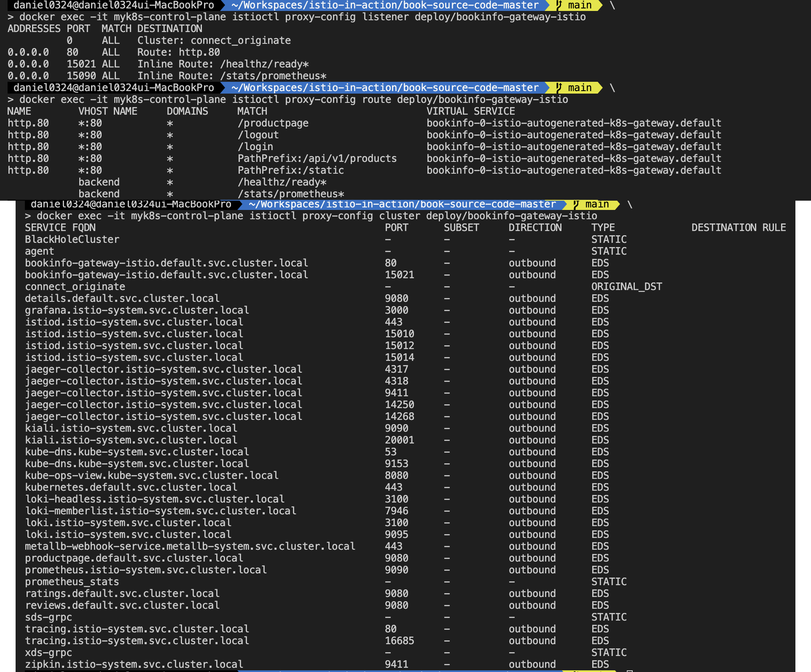Click workspace path in first prompt
This screenshot has width=811, height=672.
click(385, 5)
